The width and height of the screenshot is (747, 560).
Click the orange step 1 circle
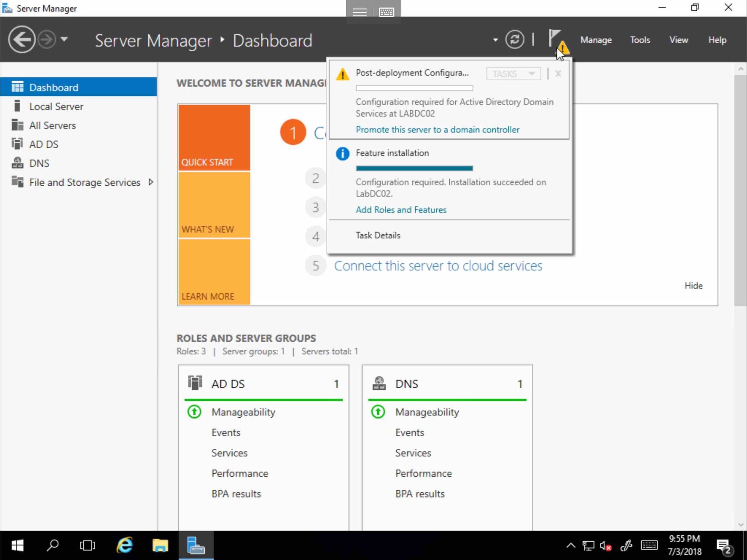[x=293, y=132]
